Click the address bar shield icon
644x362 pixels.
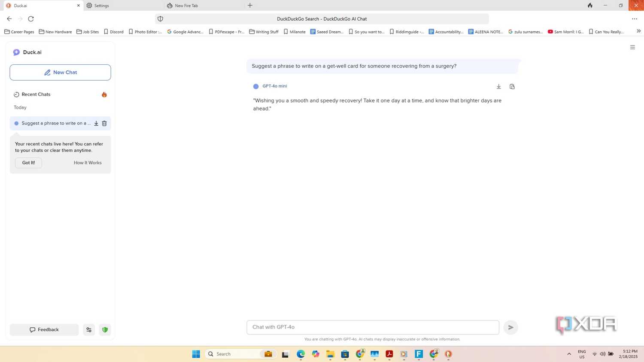[x=160, y=19]
